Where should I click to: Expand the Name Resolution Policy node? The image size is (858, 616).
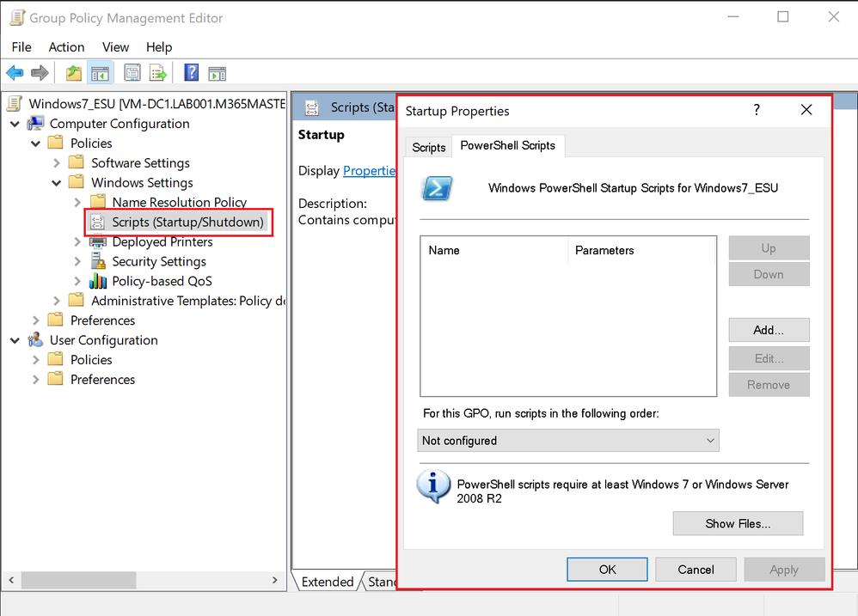click(x=77, y=202)
